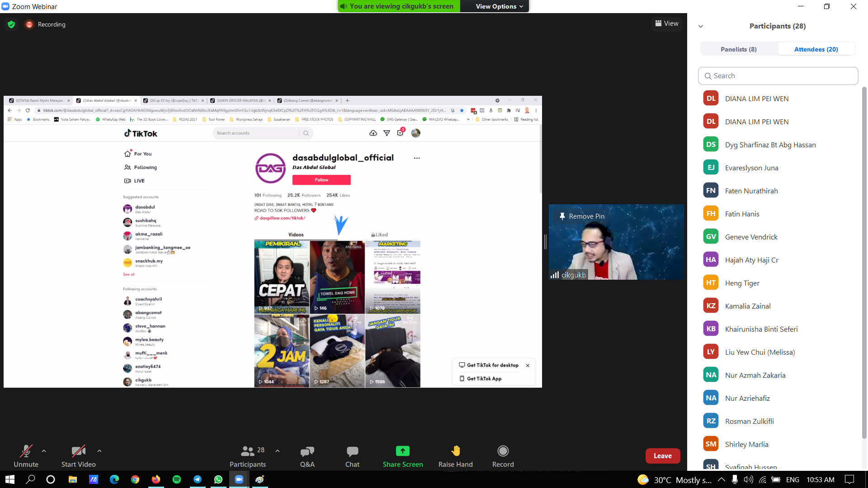Screen dimensions: 868x488
Task: Click the green encryption shield icon
Action: 11,24
